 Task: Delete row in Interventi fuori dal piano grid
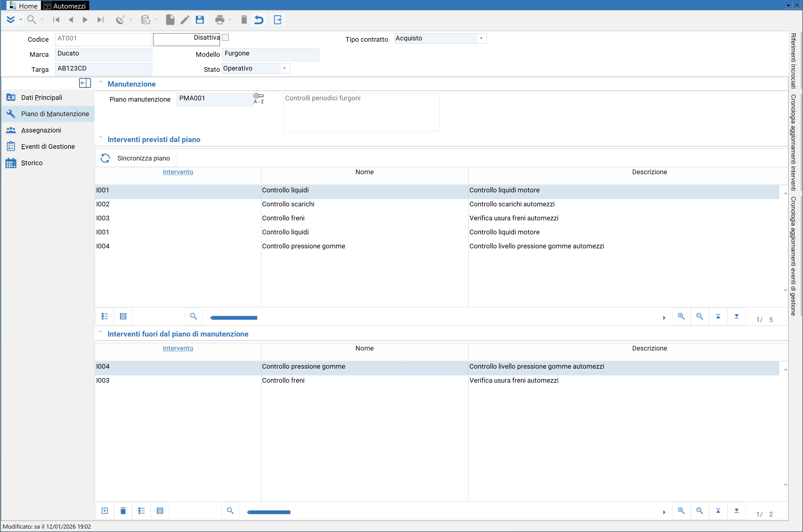point(123,511)
